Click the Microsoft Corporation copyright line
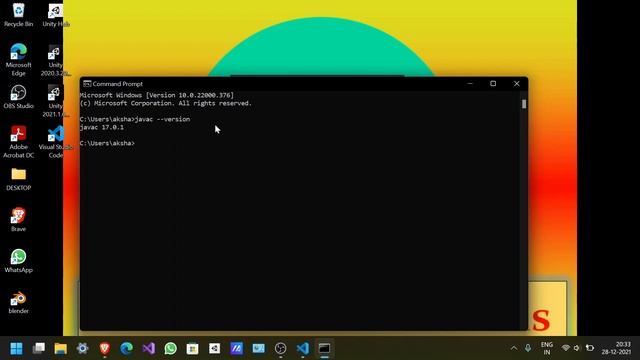The image size is (640, 360). (166, 103)
